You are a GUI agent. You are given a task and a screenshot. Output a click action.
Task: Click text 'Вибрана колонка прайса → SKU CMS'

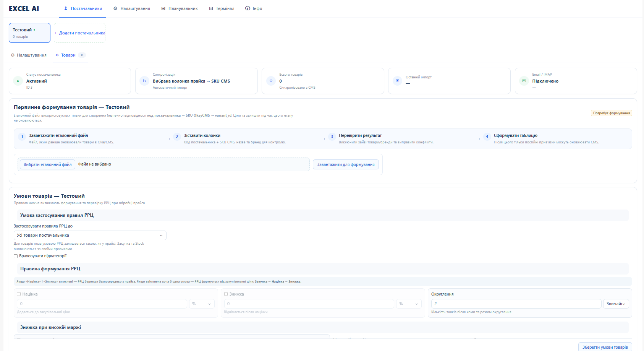[191, 81]
